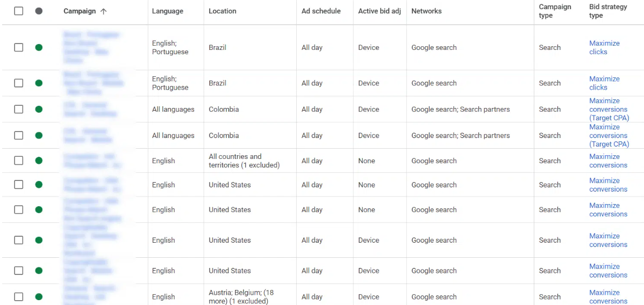Click the gray status dot in header row
Viewport: 644px width, 305px height.
coord(39,11)
